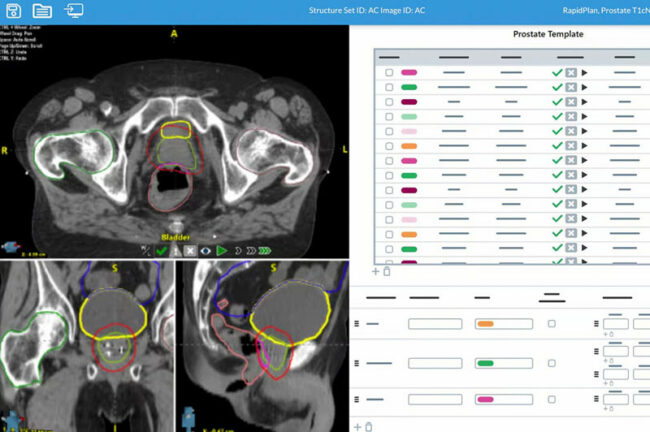Click the save disk icon in header
This screenshot has width=650, height=432.
(x=13, y=10)
